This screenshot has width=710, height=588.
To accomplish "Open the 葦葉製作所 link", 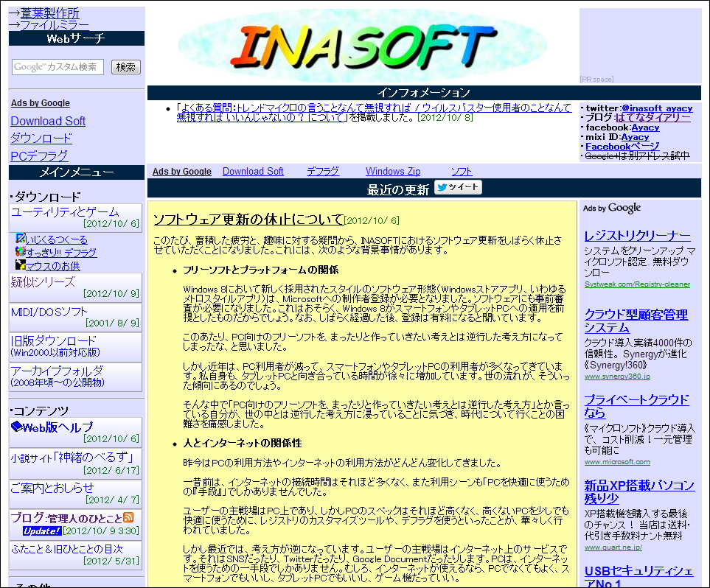I will 48,13.
